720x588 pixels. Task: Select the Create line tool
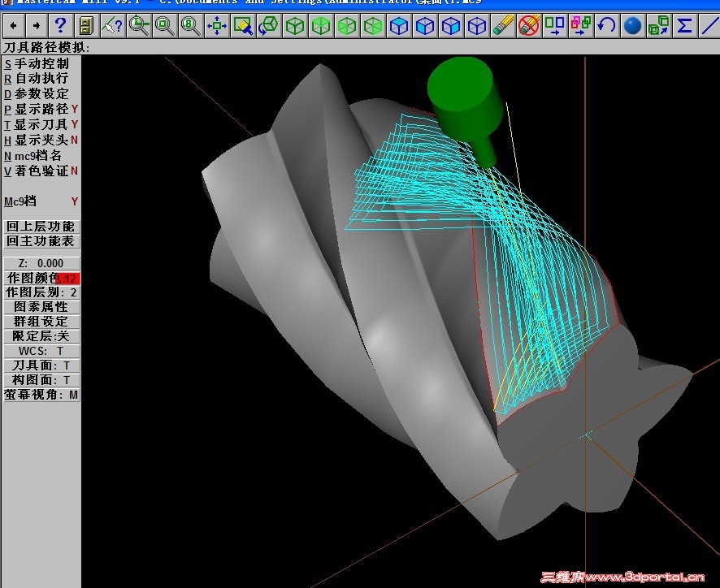pos(709,26)
